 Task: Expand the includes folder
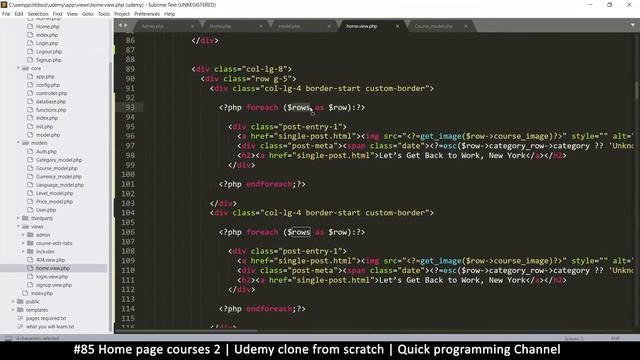[23, 251]
